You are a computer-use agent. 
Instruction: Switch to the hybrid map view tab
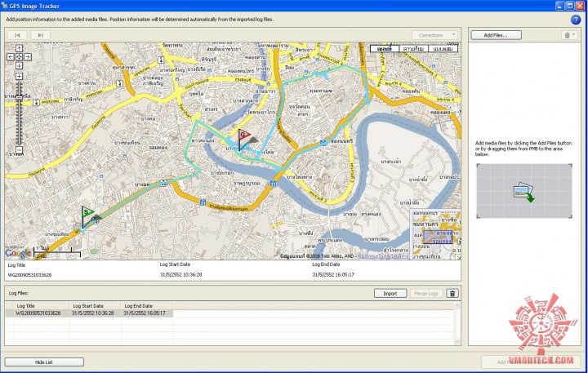click(x=443, y=49)
